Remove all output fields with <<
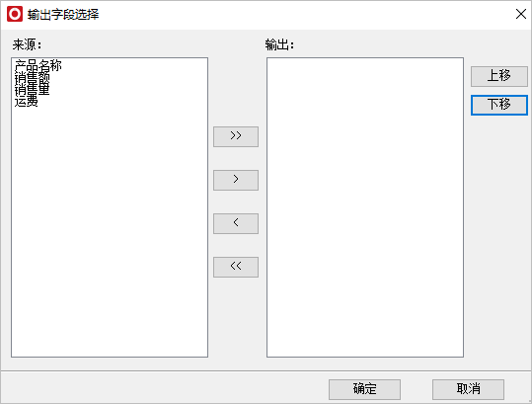 pos(236,267)
